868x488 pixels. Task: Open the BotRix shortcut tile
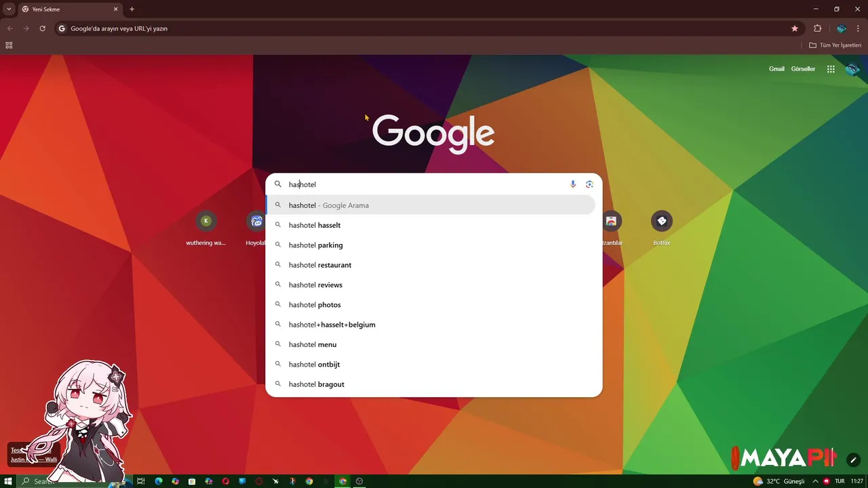[x=662, y=228]
